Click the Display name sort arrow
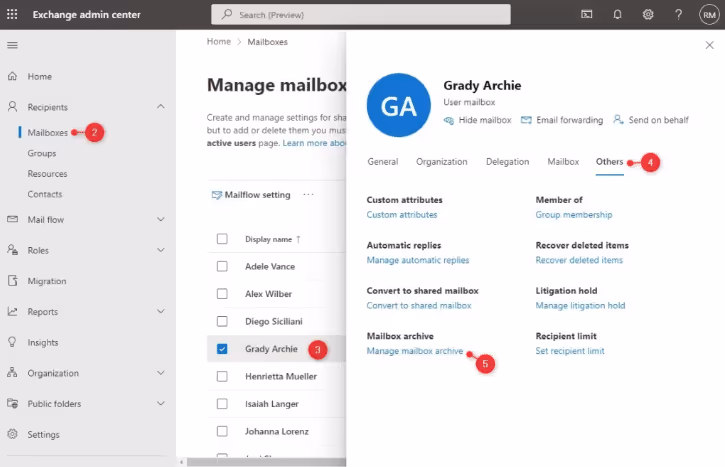Image resolution: width=725 pixels, height=467 pixels. pyautogui.click(x=298, y=239)
